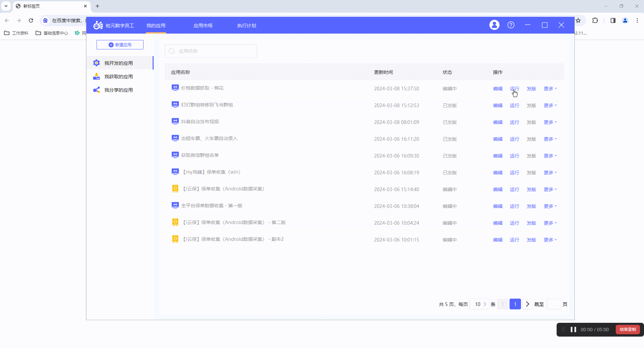Open the 工作资料 bookmark folder

click(x=16, y=33)
